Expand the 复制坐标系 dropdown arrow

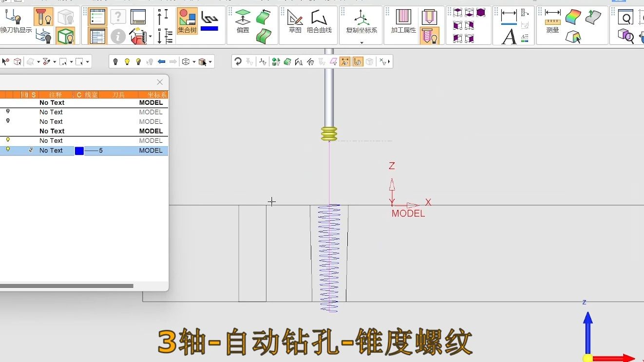(361, 43)
